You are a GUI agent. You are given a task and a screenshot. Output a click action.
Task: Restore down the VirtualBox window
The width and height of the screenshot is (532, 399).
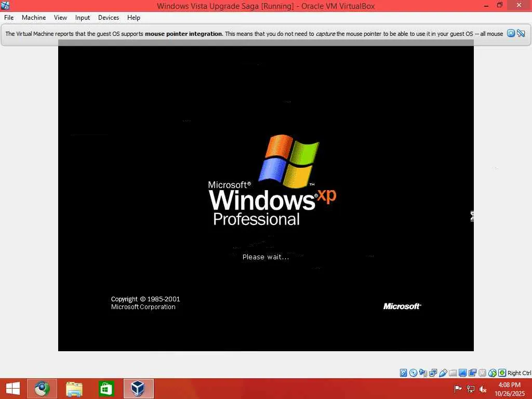coord(499,5)
